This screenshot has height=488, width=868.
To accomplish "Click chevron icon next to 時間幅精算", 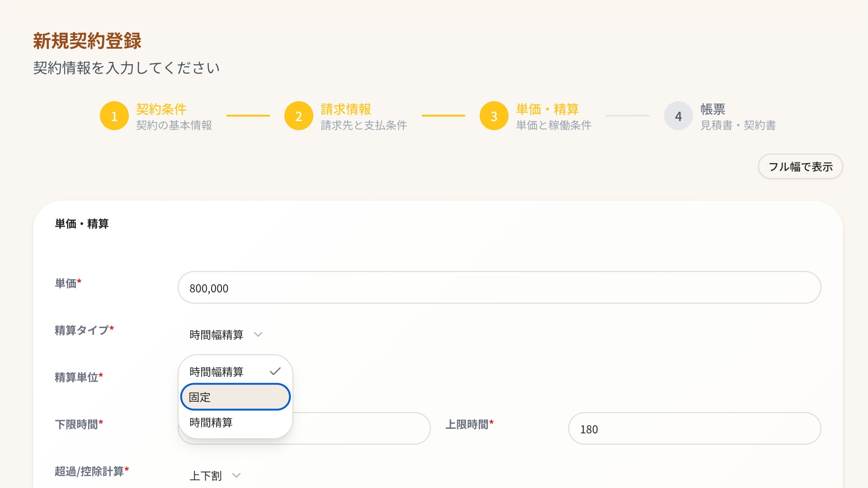I will (x=258, y=335).
